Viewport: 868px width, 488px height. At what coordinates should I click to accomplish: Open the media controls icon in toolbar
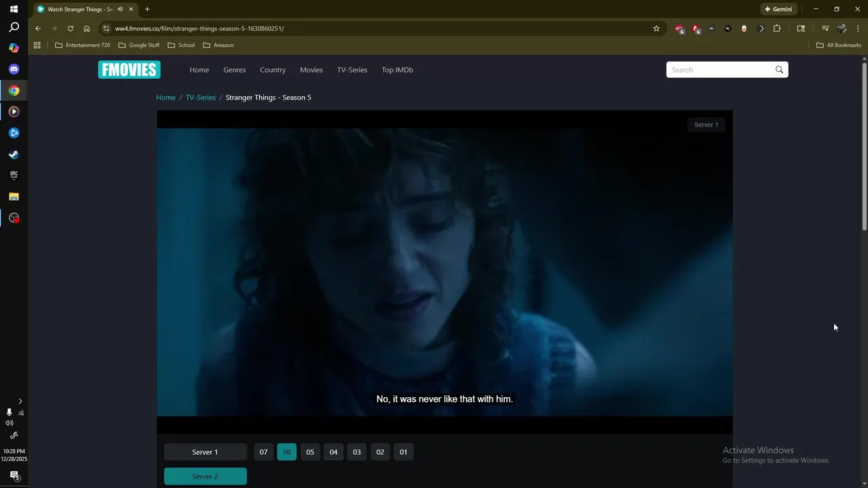coord(825,28)
